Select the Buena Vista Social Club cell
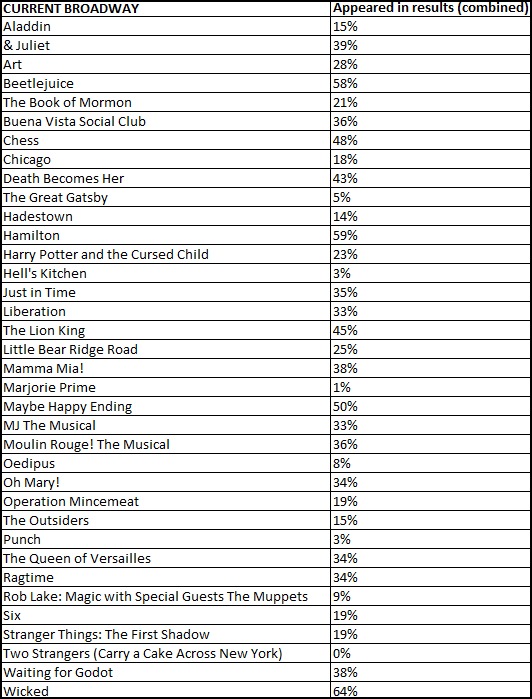 coord(165,121)
